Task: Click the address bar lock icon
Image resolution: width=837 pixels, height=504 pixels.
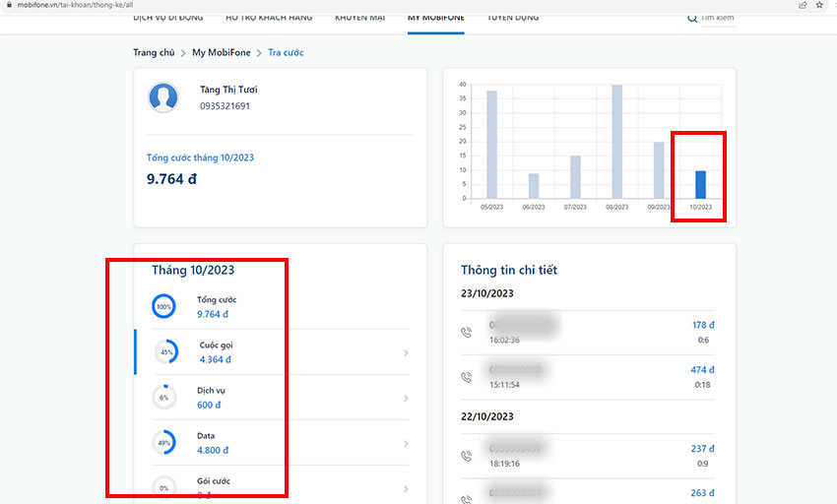Action: (x=9, y=5)
